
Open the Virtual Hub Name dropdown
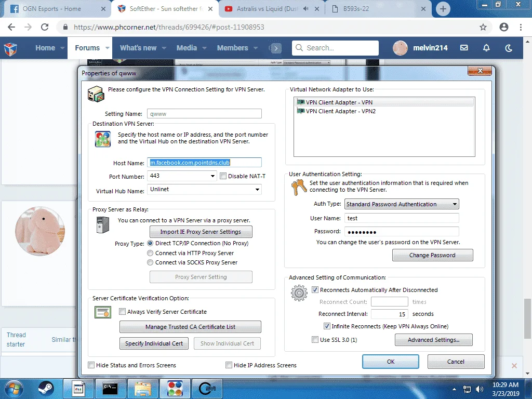tap(258, 189)
